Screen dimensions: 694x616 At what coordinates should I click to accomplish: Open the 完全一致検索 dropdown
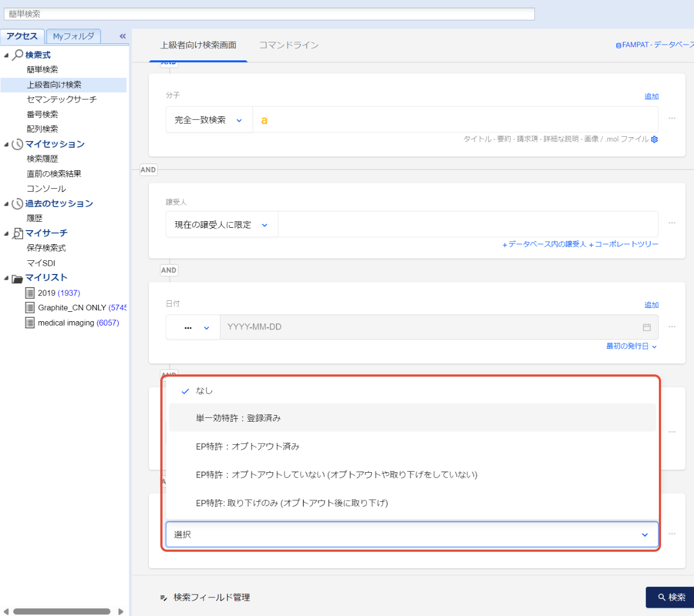[x=209, y=120]
